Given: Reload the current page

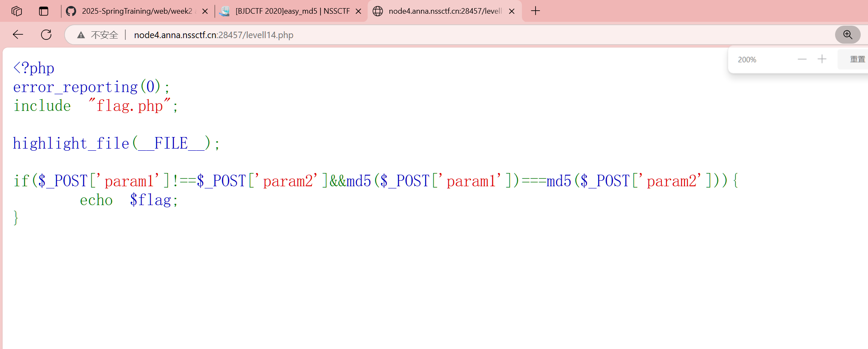Looking at the screenshot, I should 46,35.
